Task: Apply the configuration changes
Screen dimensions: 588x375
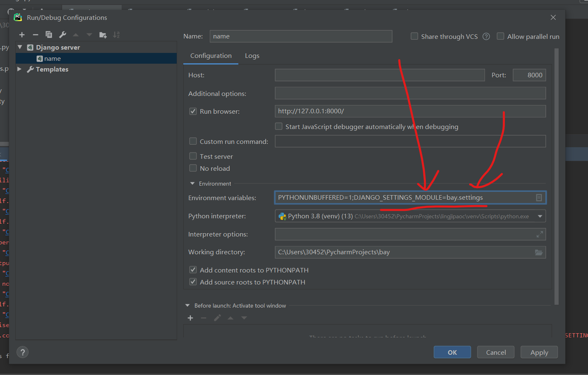Action: (539, 352)
